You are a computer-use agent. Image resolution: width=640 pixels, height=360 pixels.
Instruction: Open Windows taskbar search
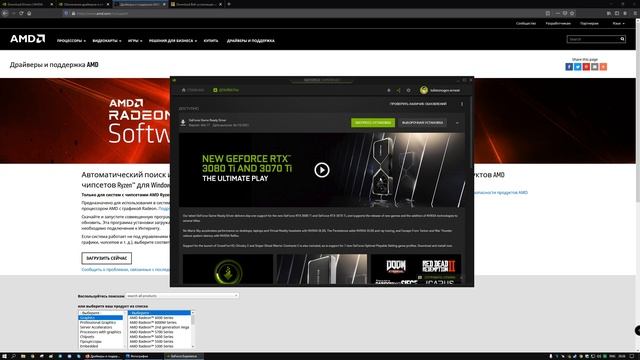(x=13, y=356)
